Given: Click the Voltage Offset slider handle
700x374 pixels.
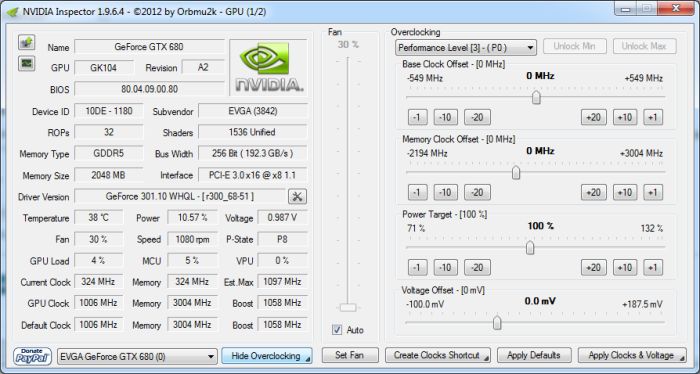Looking at the screenshot, I should click(x=497, y=323).
